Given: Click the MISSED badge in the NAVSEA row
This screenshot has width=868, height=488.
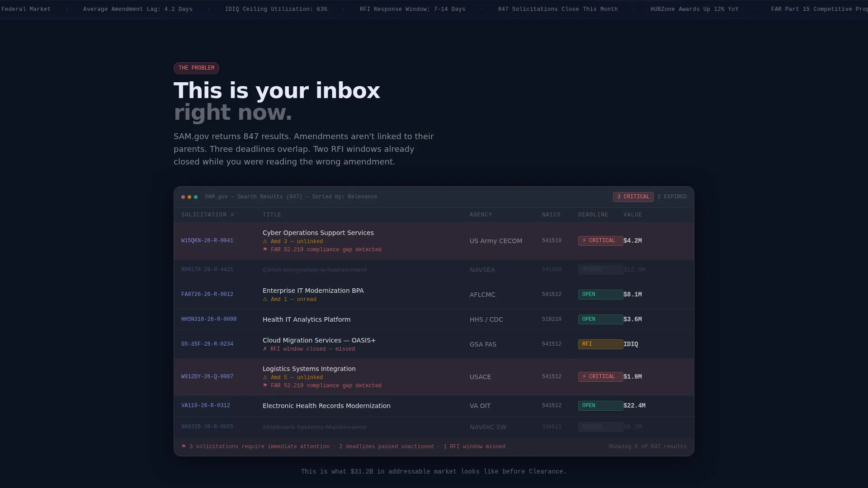Looking at the screenshot, I should (x=600, y=270).
